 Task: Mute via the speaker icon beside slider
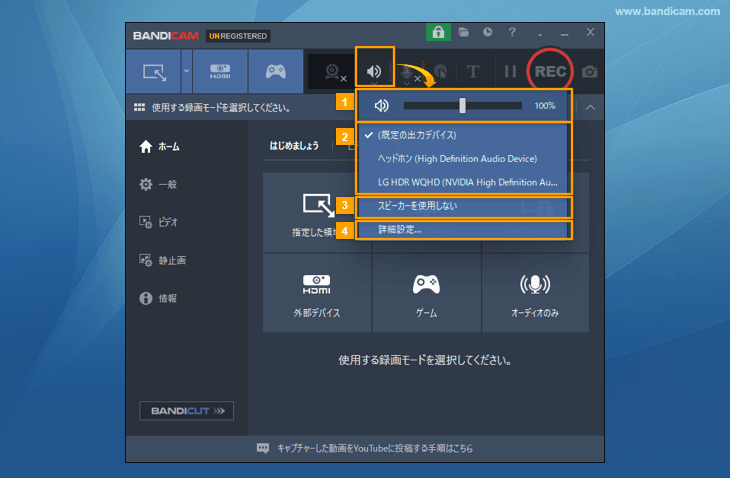click(x=382, y=106)
